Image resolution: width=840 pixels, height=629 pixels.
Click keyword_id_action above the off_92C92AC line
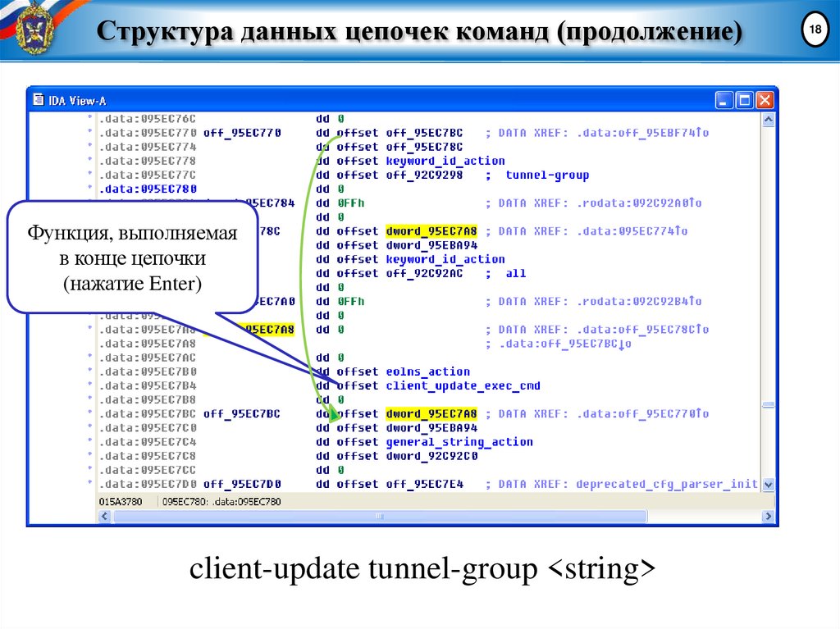[x=445, y=259]
